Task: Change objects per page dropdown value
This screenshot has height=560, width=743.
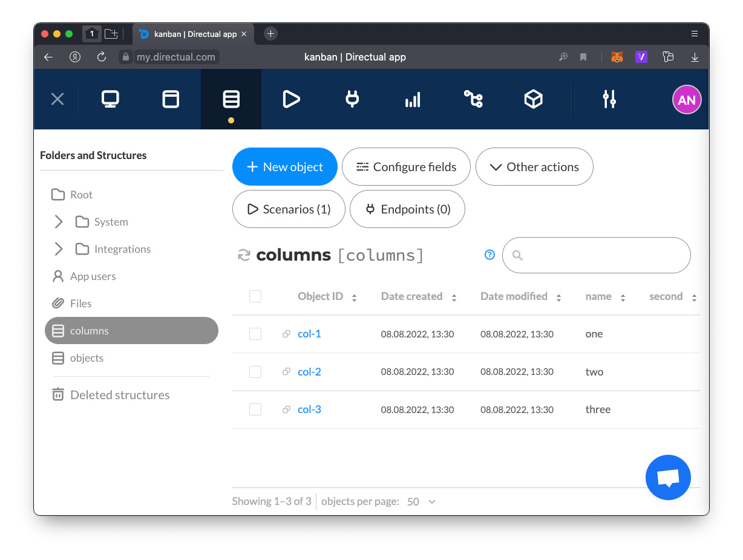Action: (x=421, y=501)
